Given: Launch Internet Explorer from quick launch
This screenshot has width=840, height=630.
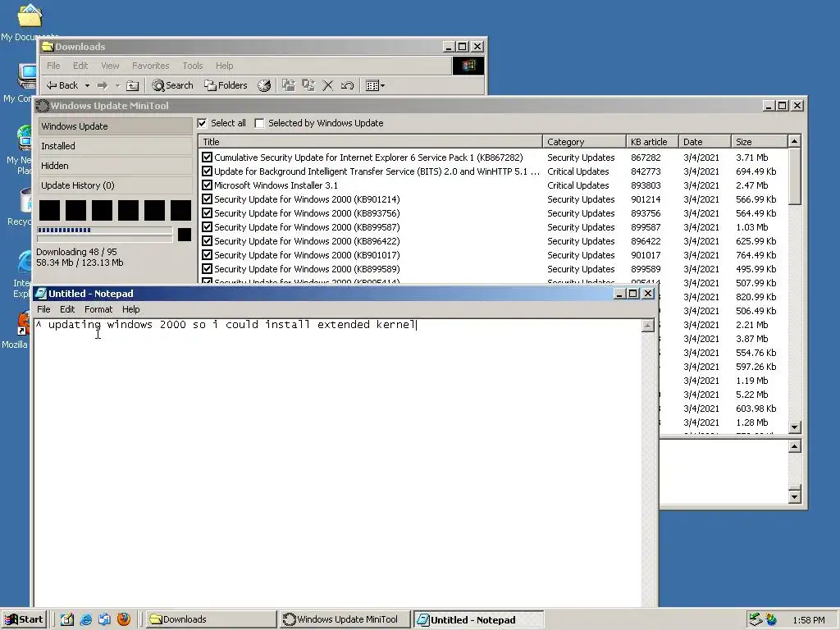Looking at the screenshot, I should 85,619.
